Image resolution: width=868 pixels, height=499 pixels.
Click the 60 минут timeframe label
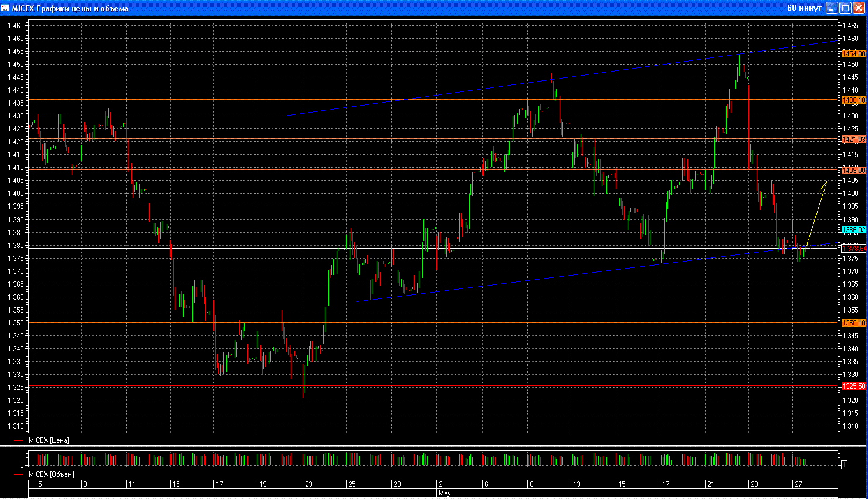(x=804, y=8)
